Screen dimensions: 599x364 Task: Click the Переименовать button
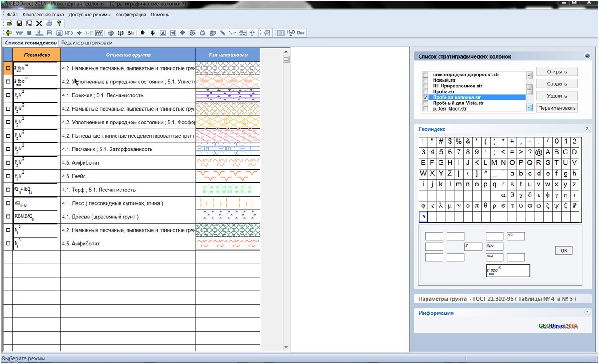pos(557,108)
